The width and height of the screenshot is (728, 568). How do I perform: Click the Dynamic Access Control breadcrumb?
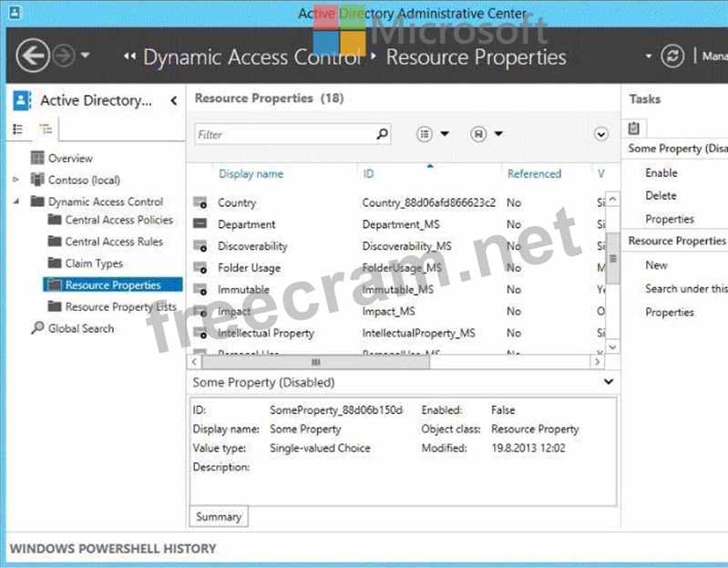coord(252,57)
